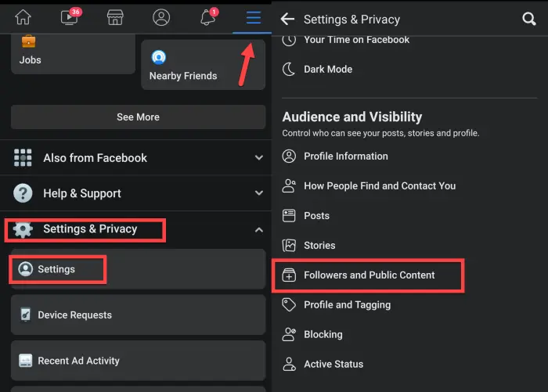Open the Marketplace storefront icon
Viewport: 548px width, 392px height.
(115, 17)
